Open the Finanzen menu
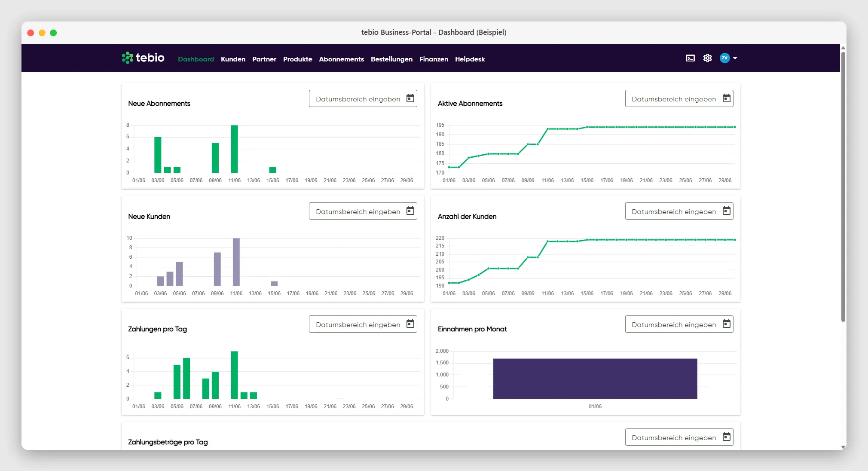Image resolution: width=868 pixels, height=471 pixels. click(x=434, y=59)
